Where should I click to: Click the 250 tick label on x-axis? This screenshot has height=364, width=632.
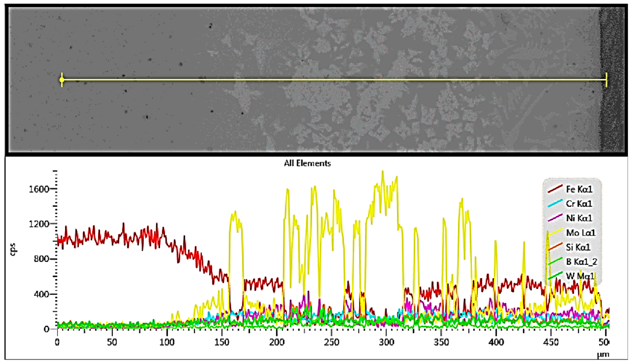331,342
